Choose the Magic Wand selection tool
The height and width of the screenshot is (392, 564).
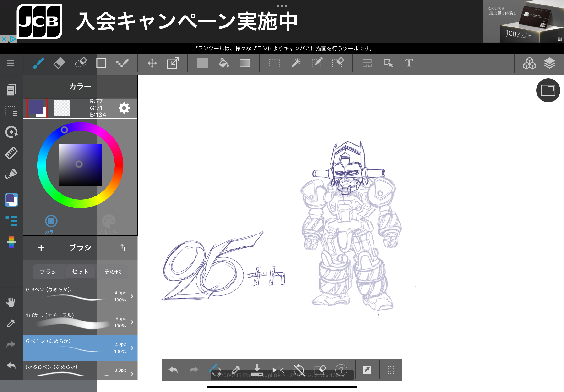[x=296, y=63]
